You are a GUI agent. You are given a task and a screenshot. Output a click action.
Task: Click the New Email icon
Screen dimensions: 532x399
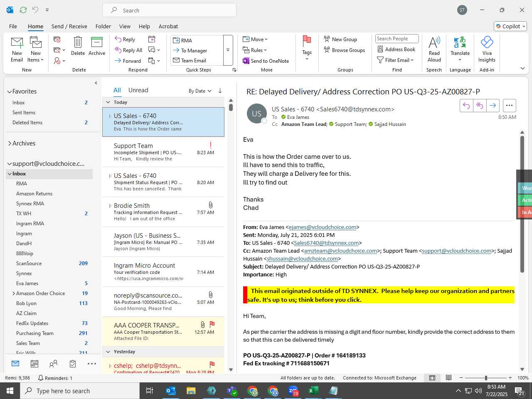[17, 49]
